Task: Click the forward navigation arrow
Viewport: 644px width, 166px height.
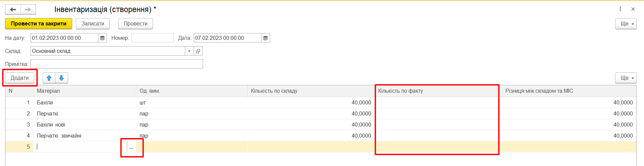Action: pos(28,9)
